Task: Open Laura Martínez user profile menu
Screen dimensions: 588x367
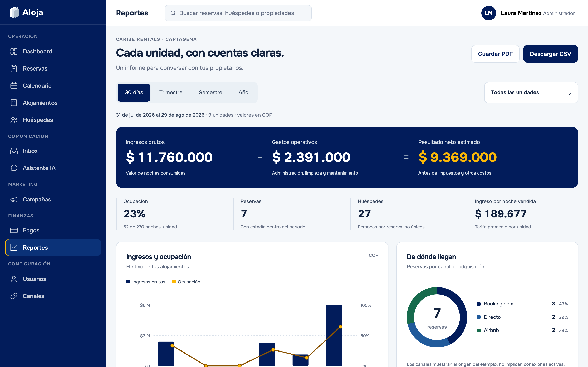Action: click(x=528, y=13)
